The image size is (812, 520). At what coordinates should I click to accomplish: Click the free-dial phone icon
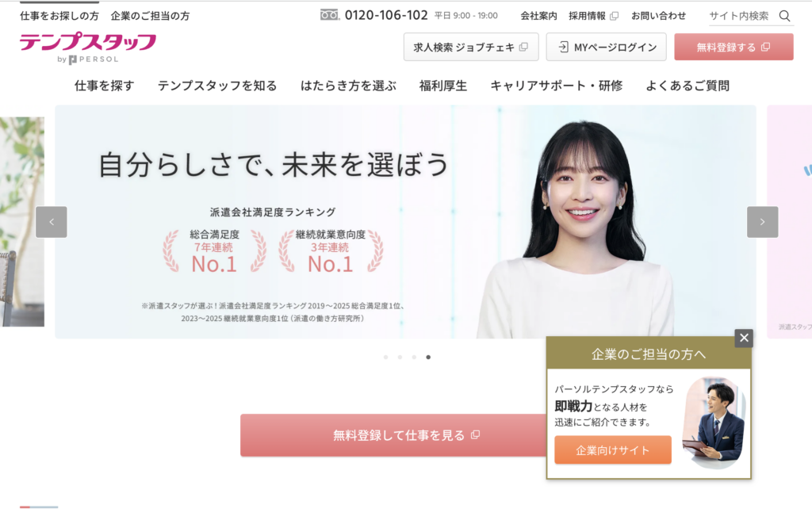click(329, 15)
